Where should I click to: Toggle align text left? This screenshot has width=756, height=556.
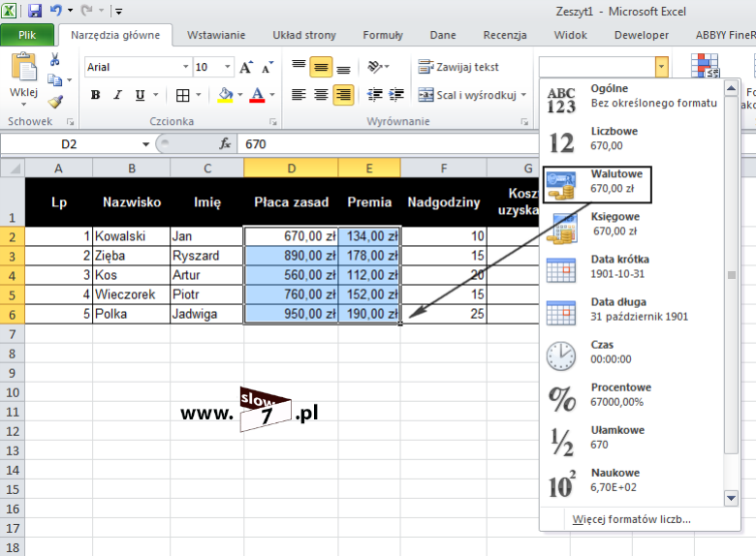pos(299,95)
